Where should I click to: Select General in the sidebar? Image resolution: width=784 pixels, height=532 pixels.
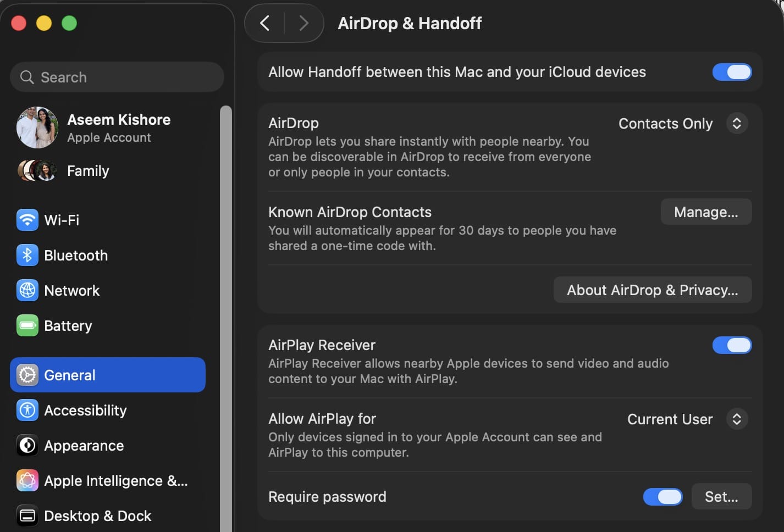point(108,375)
